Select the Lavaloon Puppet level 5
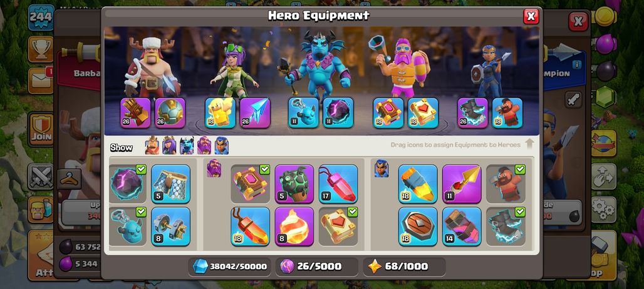 click(294, 184)
